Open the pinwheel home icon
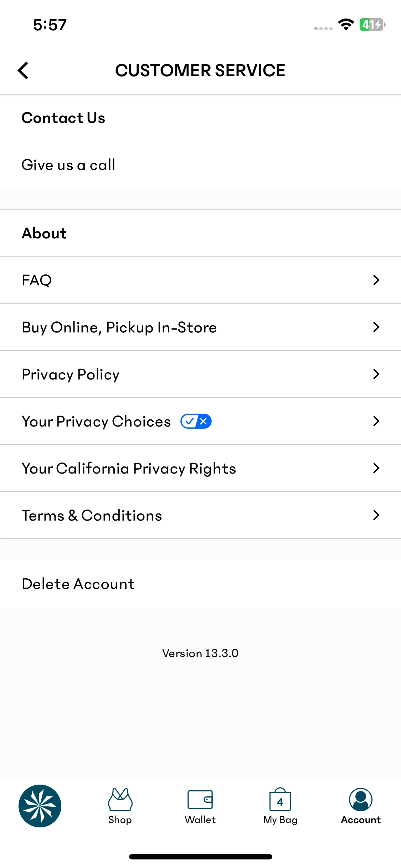Image resolution: width=401 pixels, height=868 pixels. point(40,806)
